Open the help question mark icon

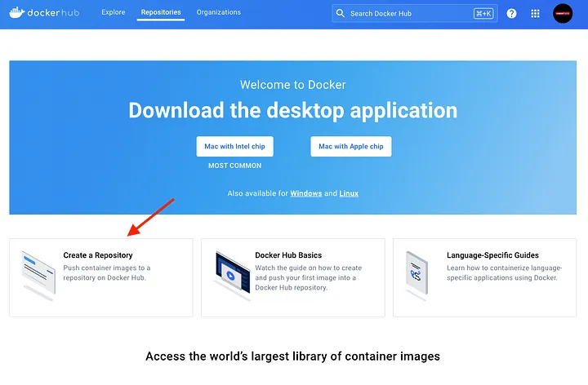pos(511,14)
